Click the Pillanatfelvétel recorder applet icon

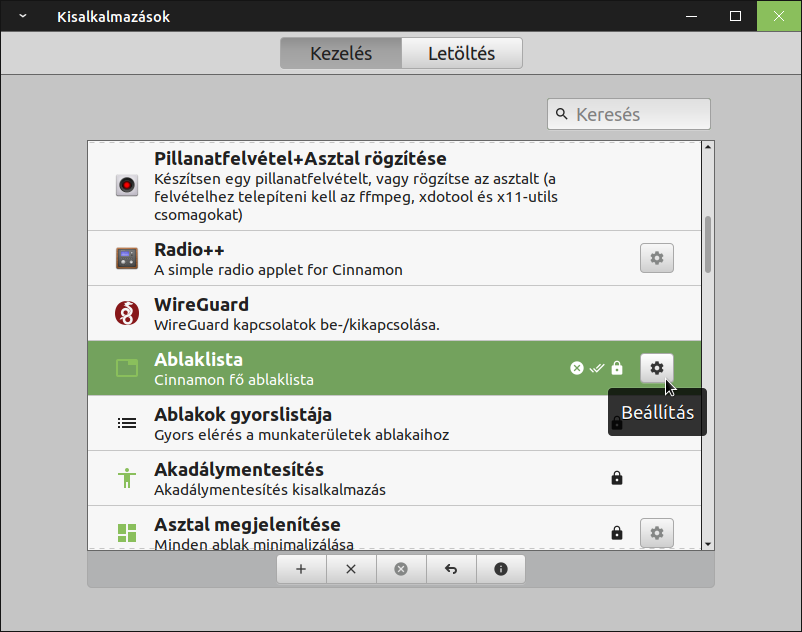[127, 185]
